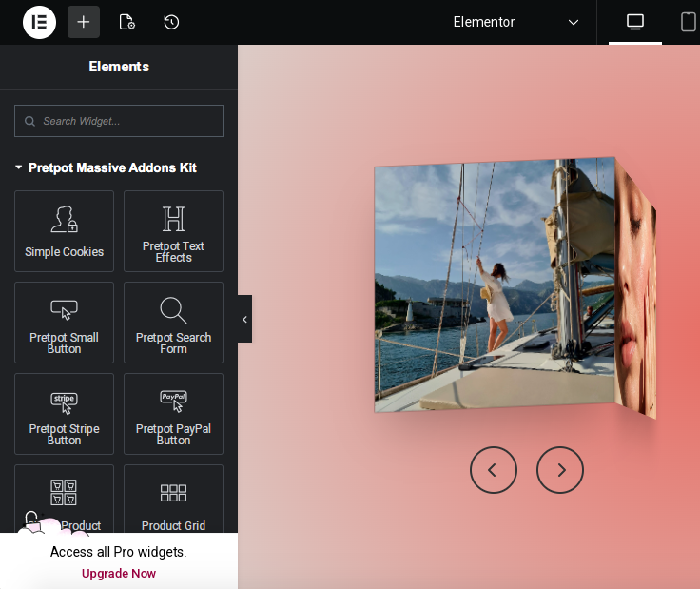Click the sailboat slide image
Viewport: 700px width, 589px height.
[495, 285]
